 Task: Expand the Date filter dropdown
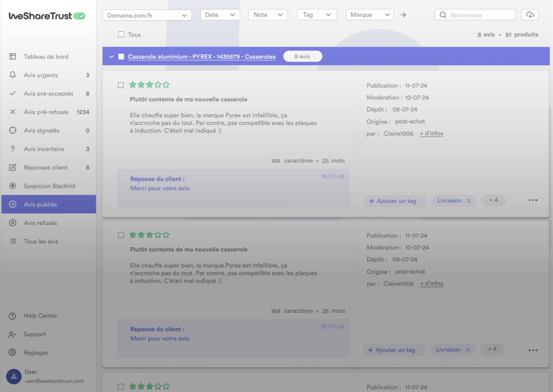pyautogui.click(x=220, y=15)
